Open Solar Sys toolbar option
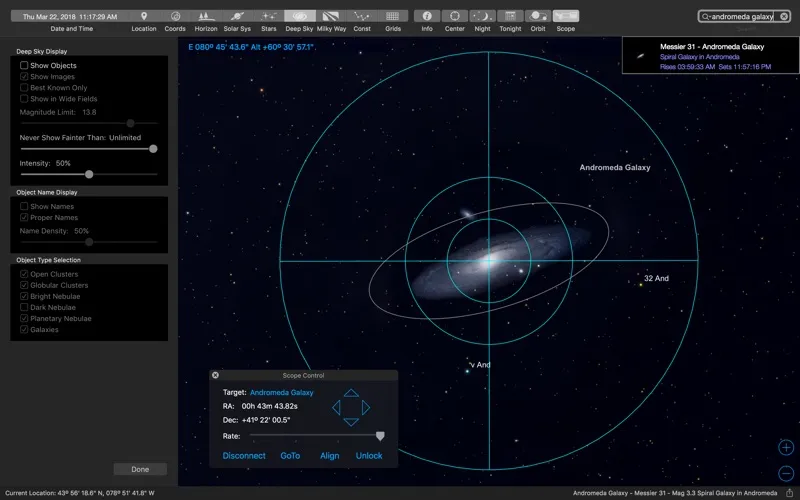Viewport: 800px width, 500px height. [238, 17]
